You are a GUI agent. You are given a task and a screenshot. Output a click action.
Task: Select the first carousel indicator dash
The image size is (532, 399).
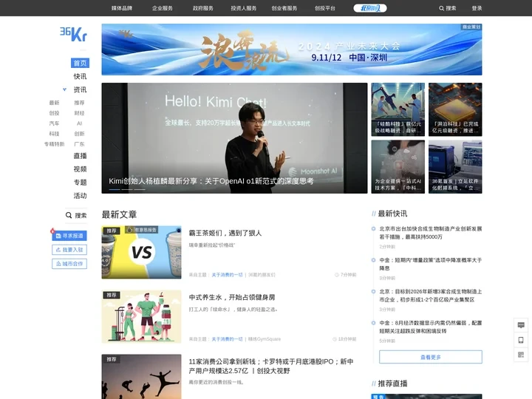115,189
